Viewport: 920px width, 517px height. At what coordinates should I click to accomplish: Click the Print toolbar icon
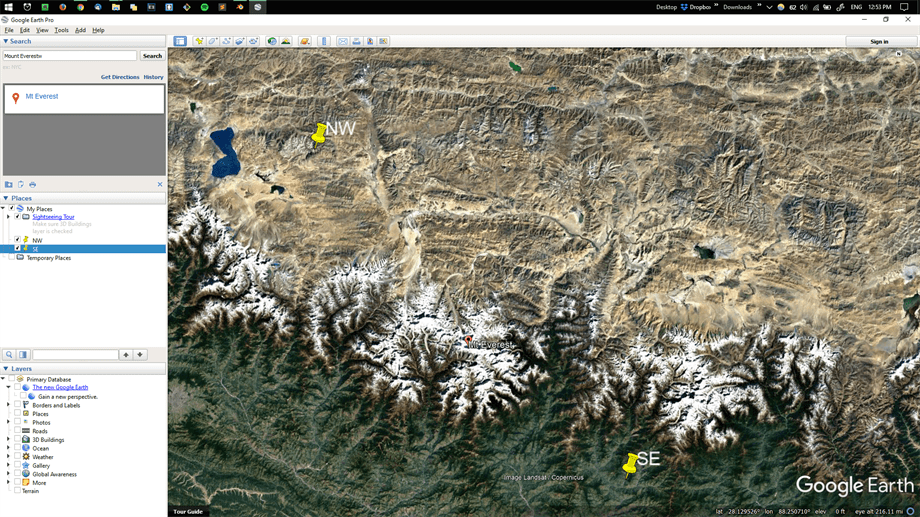(356, 41)
